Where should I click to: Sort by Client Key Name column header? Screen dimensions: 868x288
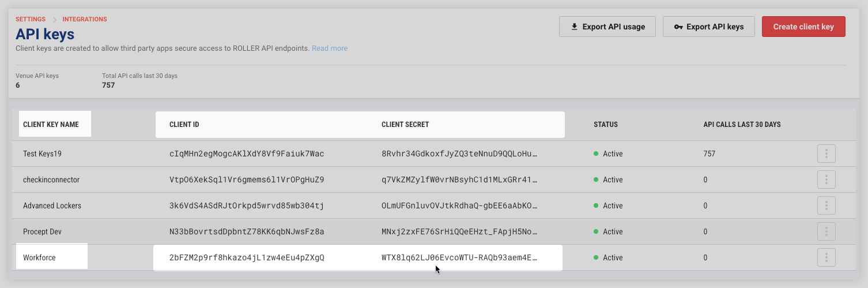[51, 125]
